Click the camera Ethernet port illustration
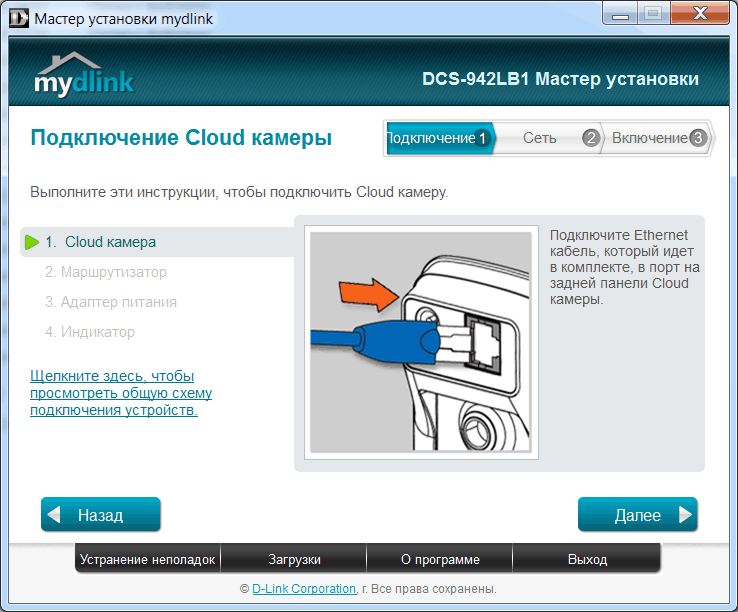 point(421,342)
